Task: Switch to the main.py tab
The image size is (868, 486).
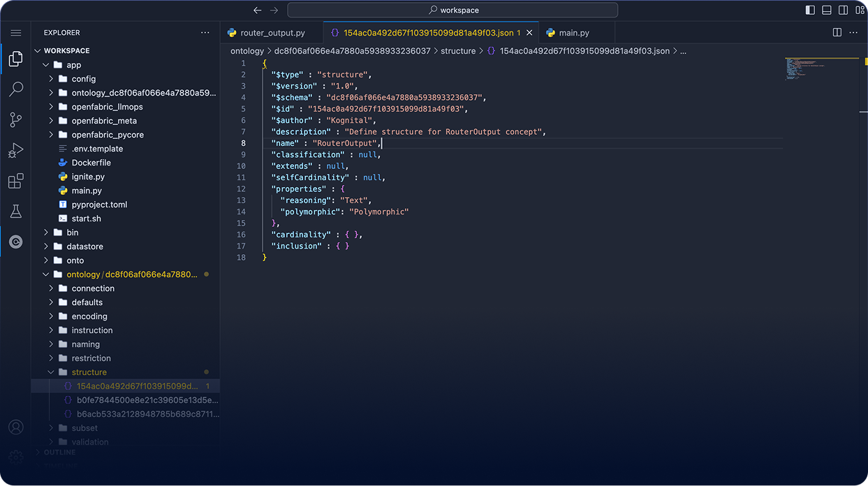Action: coord(574,32)
